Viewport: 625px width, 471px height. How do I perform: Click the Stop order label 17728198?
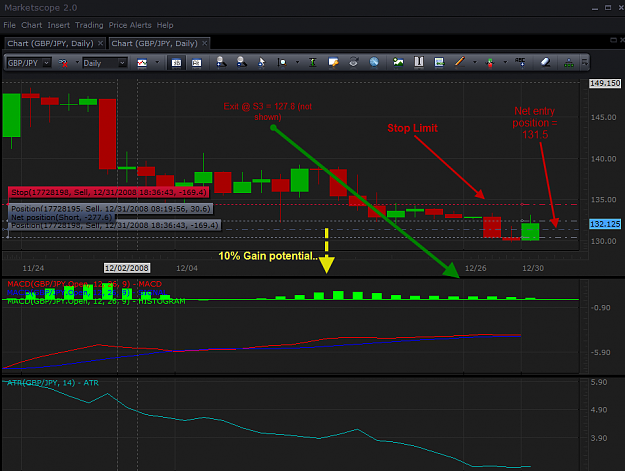point(108,192)
